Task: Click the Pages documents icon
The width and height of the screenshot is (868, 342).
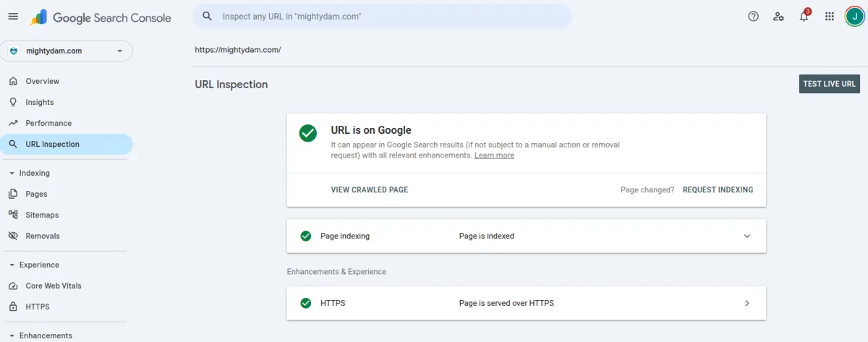Action: click(x=13, y=194)
